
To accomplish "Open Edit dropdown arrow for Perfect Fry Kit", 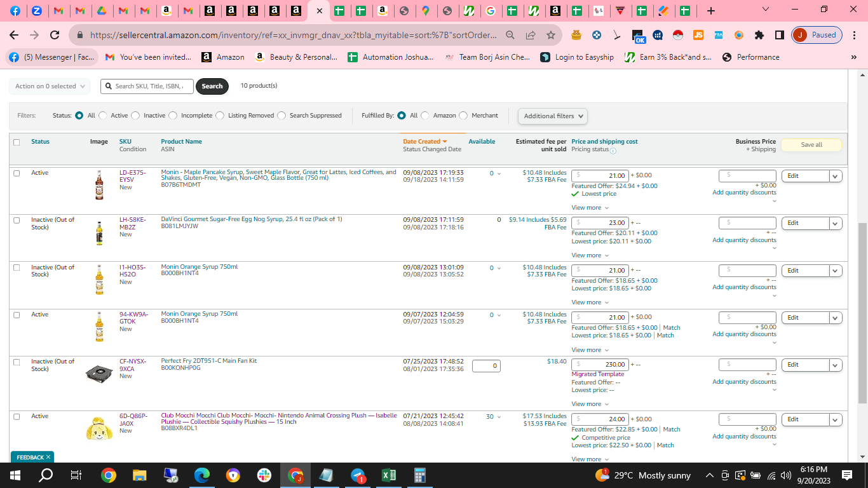I will pos(836,365).
